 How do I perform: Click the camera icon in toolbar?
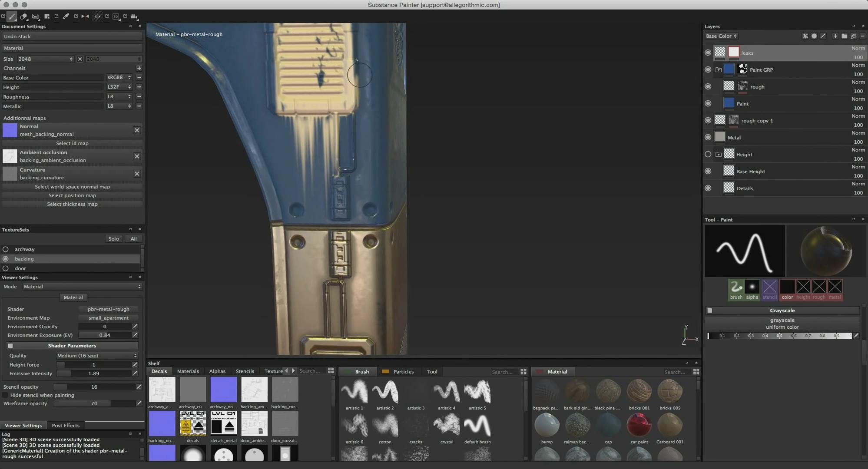pos(134,17)
